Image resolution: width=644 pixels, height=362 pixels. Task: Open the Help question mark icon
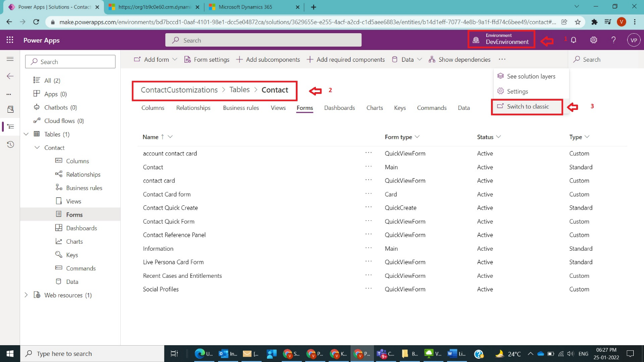614,40
